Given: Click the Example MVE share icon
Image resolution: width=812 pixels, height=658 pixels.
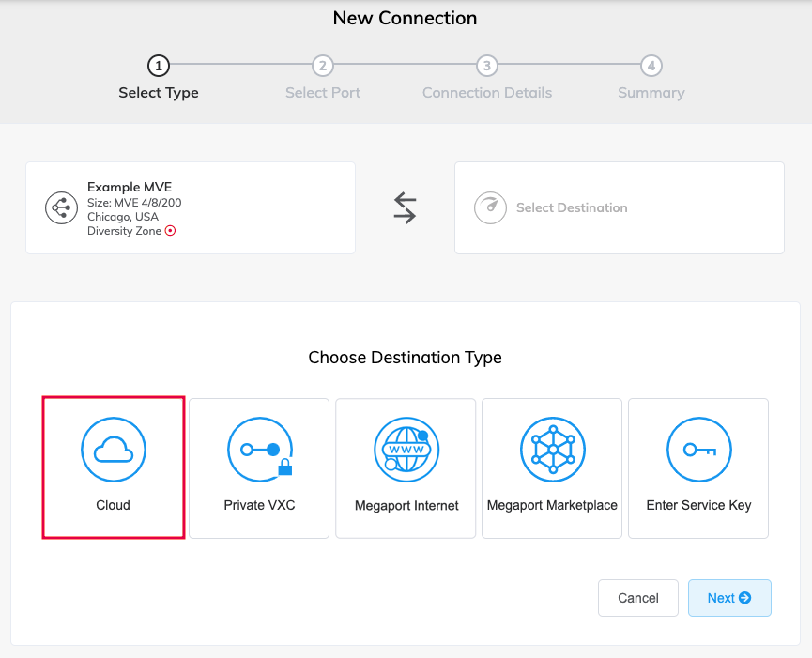Looking at the screenshot, I should point(61,207).
